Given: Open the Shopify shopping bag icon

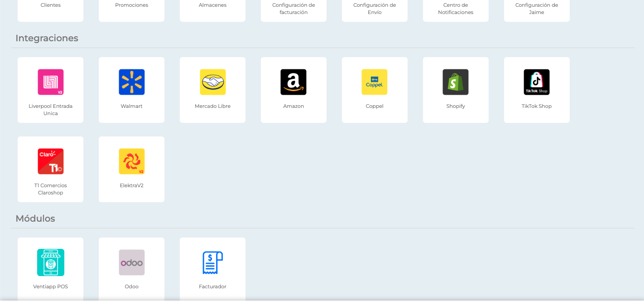Looking at the screenshot, I should point(456,82).
